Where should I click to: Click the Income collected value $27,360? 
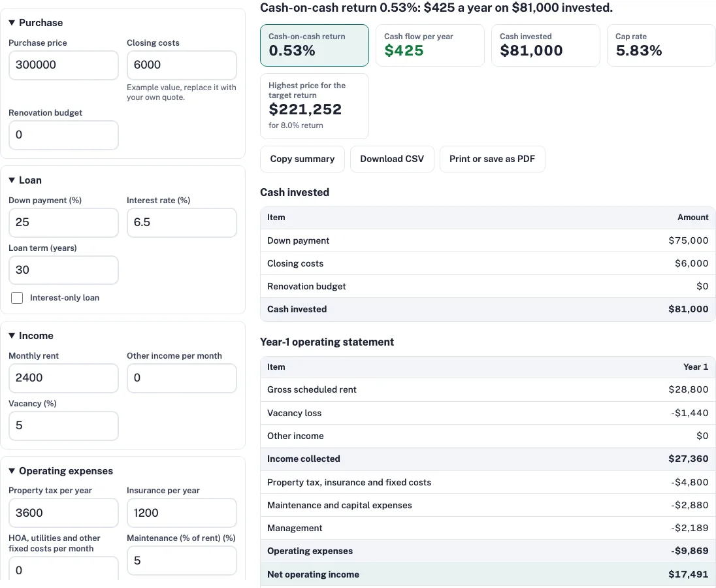click(x=688, y=459)
